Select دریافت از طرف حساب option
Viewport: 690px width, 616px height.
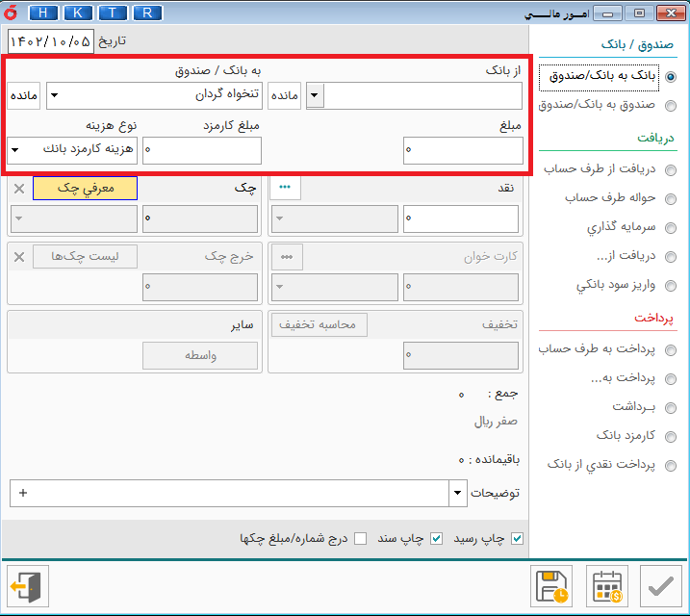(x=670, y=170)
